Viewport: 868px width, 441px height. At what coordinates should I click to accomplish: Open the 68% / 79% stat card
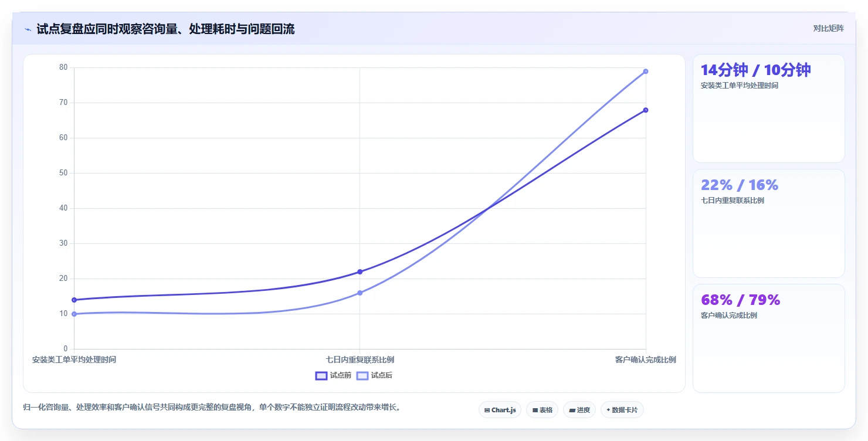768,338
